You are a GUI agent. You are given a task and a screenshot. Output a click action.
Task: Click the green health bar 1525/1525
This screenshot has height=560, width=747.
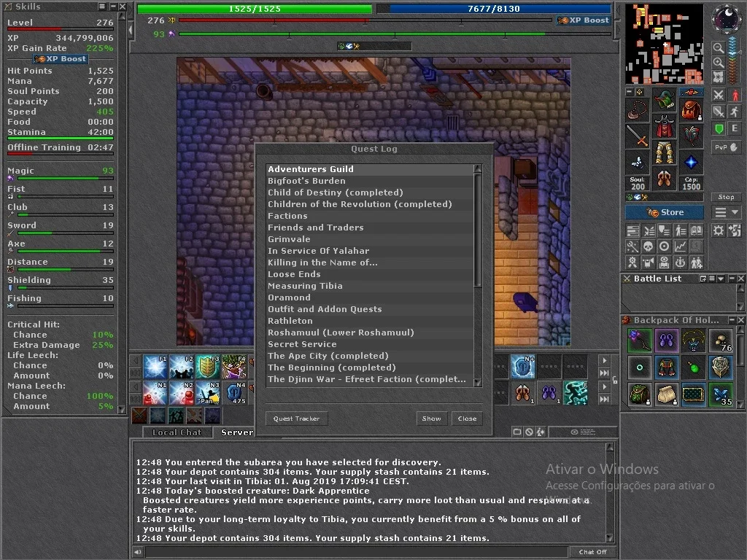tap(255, 9)
